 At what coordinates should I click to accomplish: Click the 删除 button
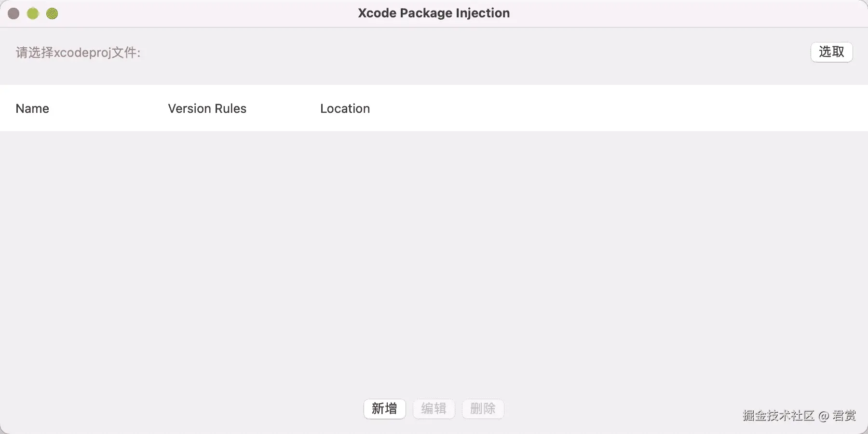483,409
